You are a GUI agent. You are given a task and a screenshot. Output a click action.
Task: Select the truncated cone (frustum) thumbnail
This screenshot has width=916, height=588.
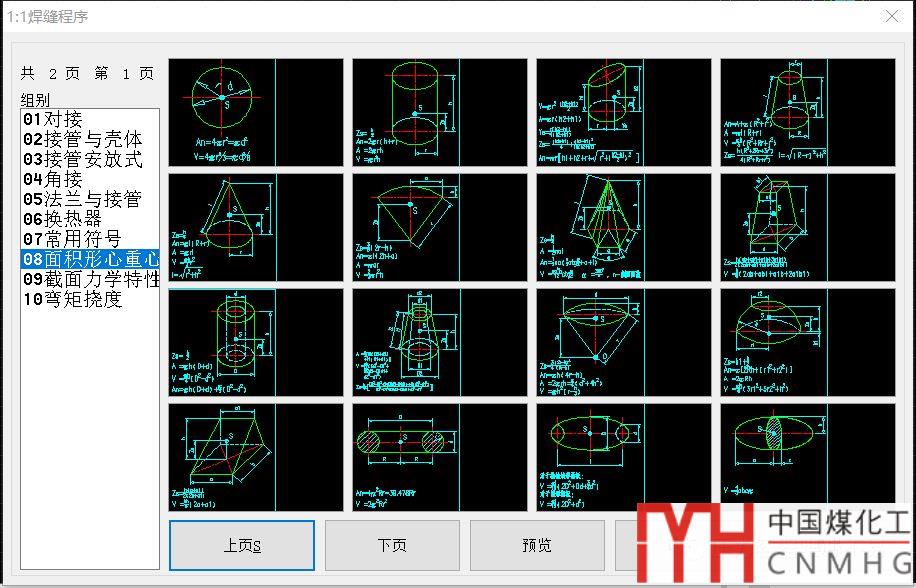(808, 112)
